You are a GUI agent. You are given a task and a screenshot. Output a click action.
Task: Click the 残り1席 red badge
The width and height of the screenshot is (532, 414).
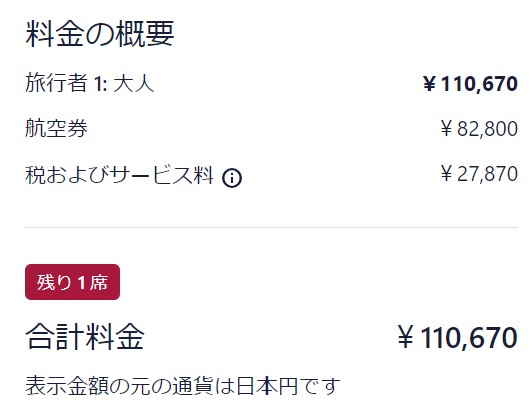(x=72, y=282)
